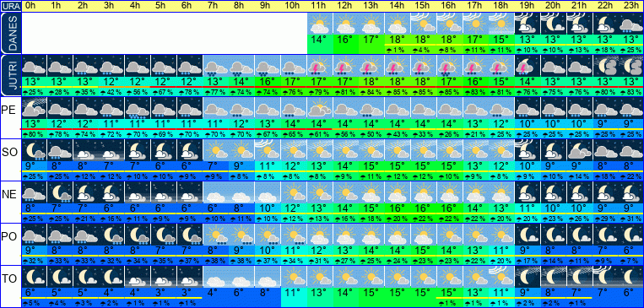Image resolution: width=644 pixels, height=308 pixels.
Task: Open the NE 12h partly sunny icon
Action: click(346, 192)
